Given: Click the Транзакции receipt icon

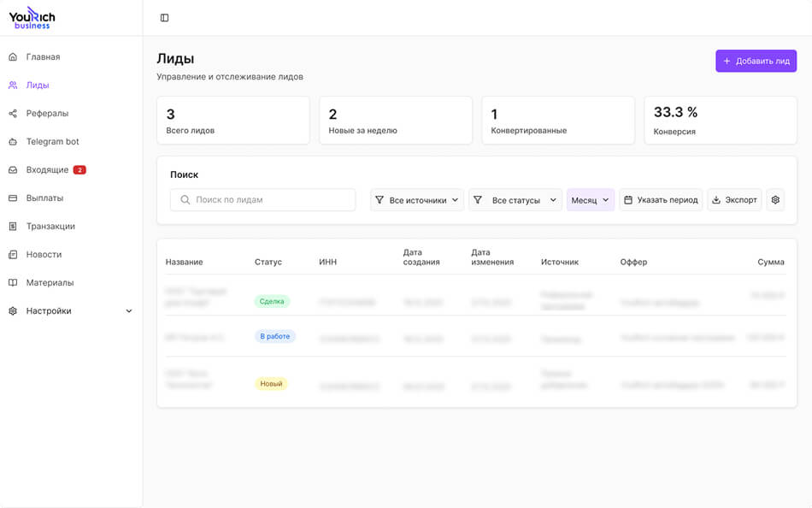Looking at the screenshot, I should tap(13, 227).
